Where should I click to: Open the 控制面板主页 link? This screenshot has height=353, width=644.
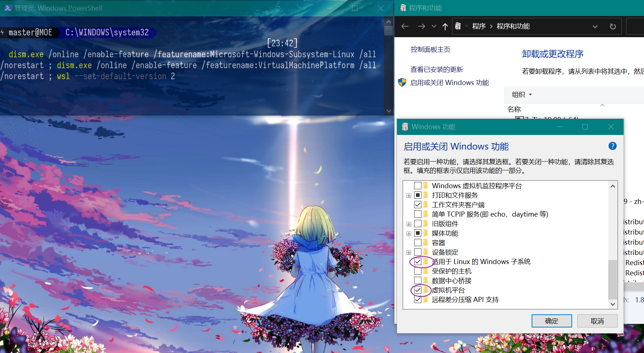(430, 49)
